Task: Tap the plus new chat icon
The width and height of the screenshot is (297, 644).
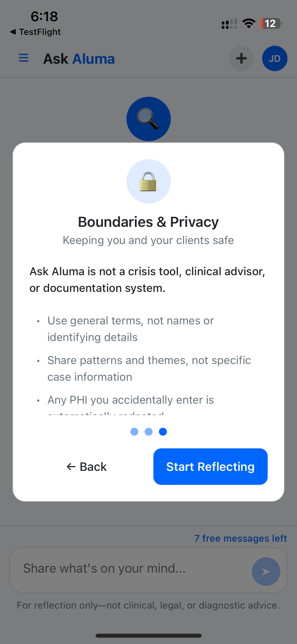Action: 241,58
